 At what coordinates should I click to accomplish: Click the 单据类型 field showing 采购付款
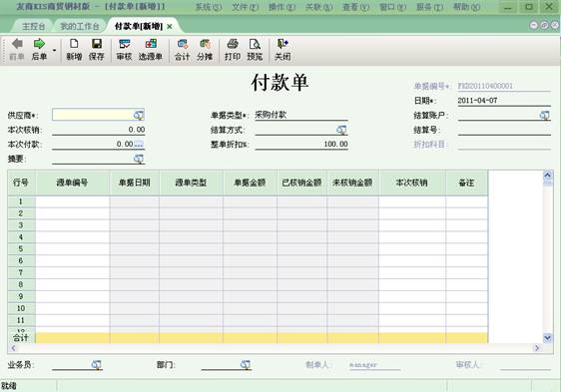(x=301, y=115)
